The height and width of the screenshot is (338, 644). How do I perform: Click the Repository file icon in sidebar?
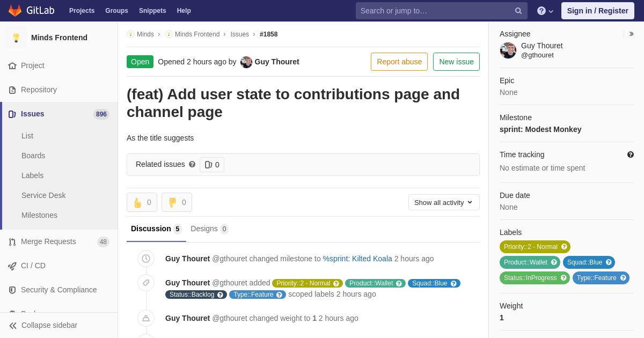point(12,90)
